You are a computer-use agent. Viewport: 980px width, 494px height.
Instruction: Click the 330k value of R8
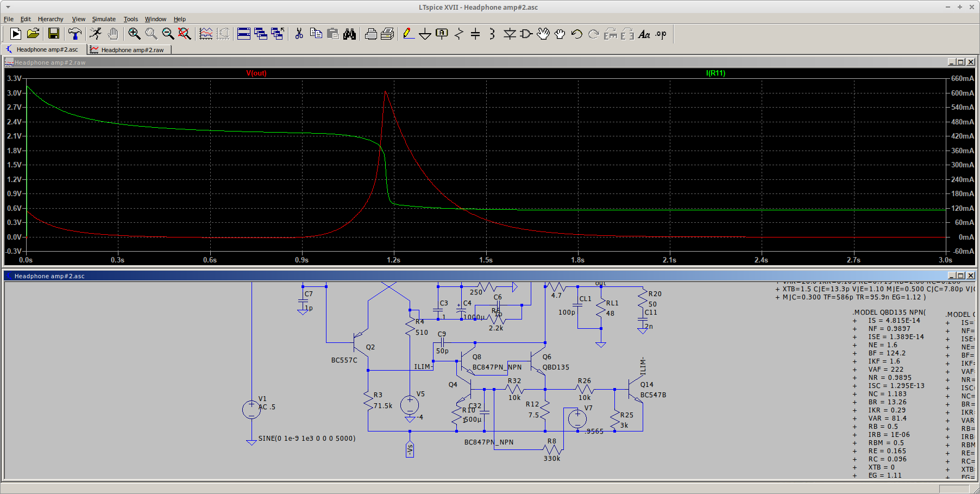pyautogui.click(x=552, y=458)
